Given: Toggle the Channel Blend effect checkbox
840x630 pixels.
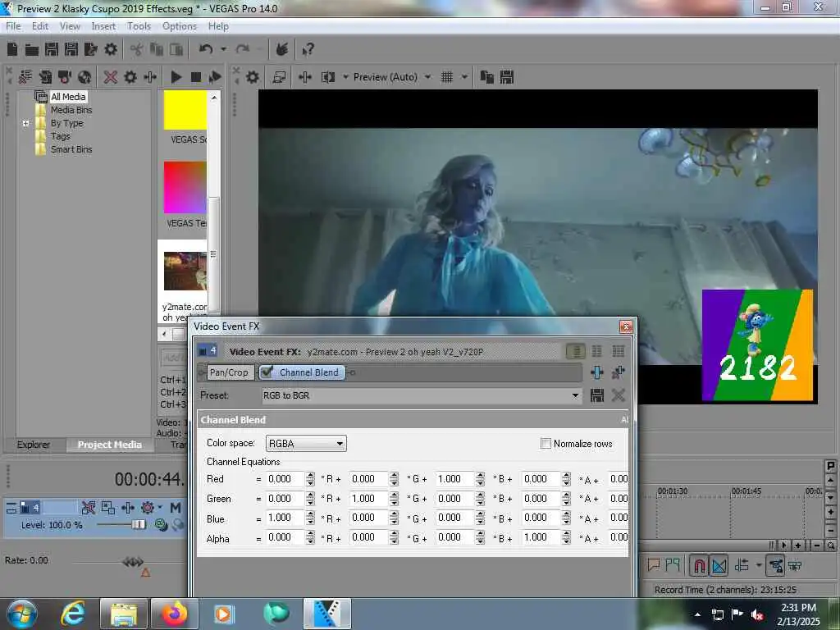Looking at the screenshot, I should tap(267, 372).
